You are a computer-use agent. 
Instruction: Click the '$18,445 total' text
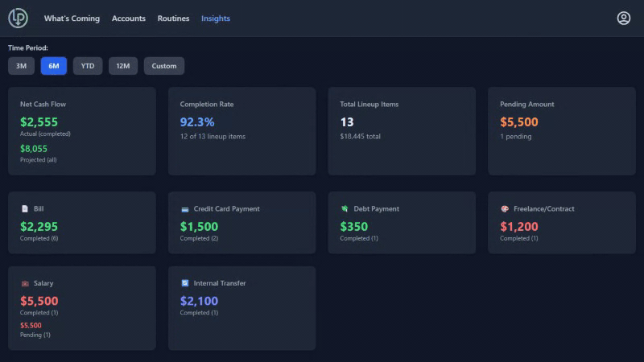360,137
